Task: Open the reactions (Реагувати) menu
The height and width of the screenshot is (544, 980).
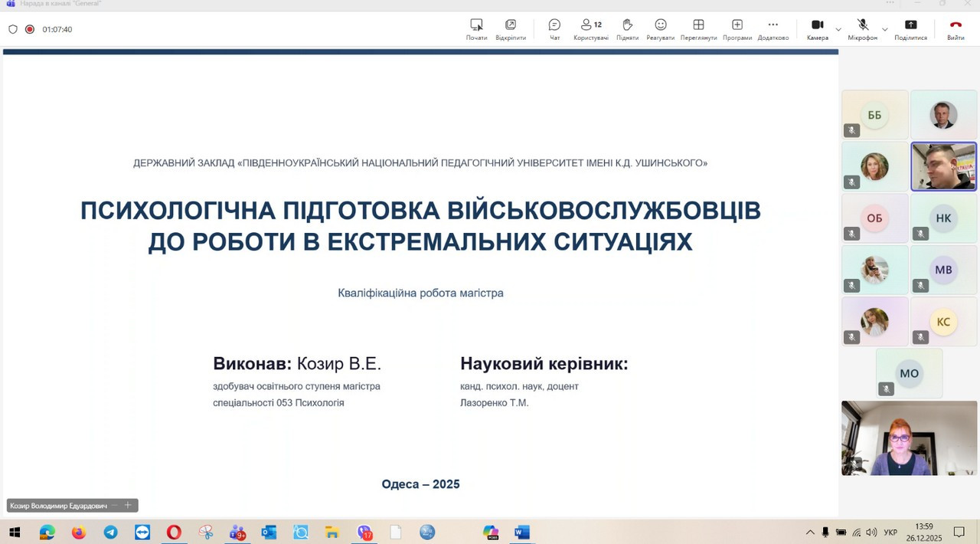Action: 660,29
